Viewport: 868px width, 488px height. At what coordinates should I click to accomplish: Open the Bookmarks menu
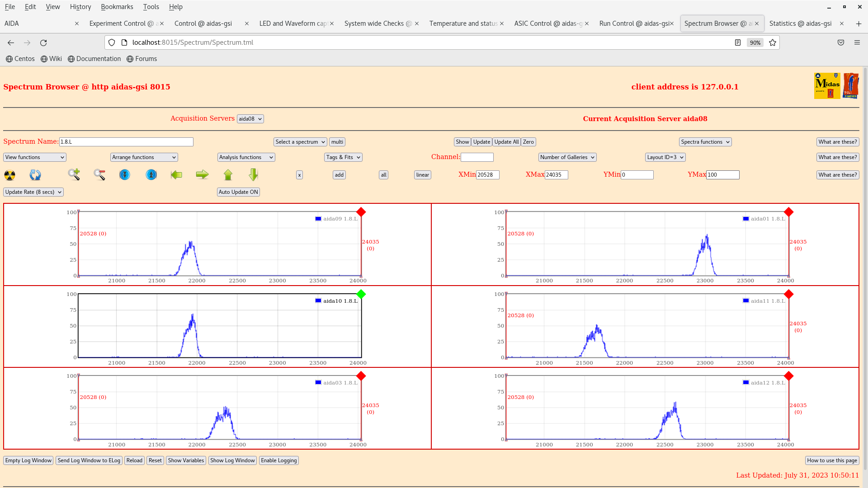pyautogui.click(x=117, y=7)
